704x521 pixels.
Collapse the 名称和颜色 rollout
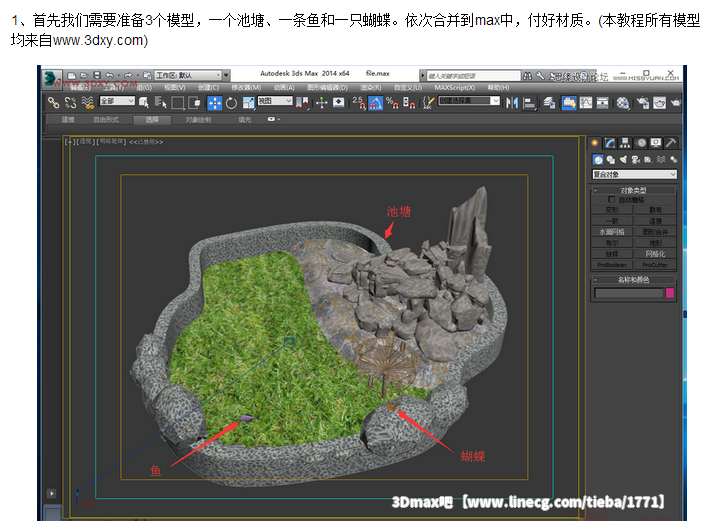(633, 279)
